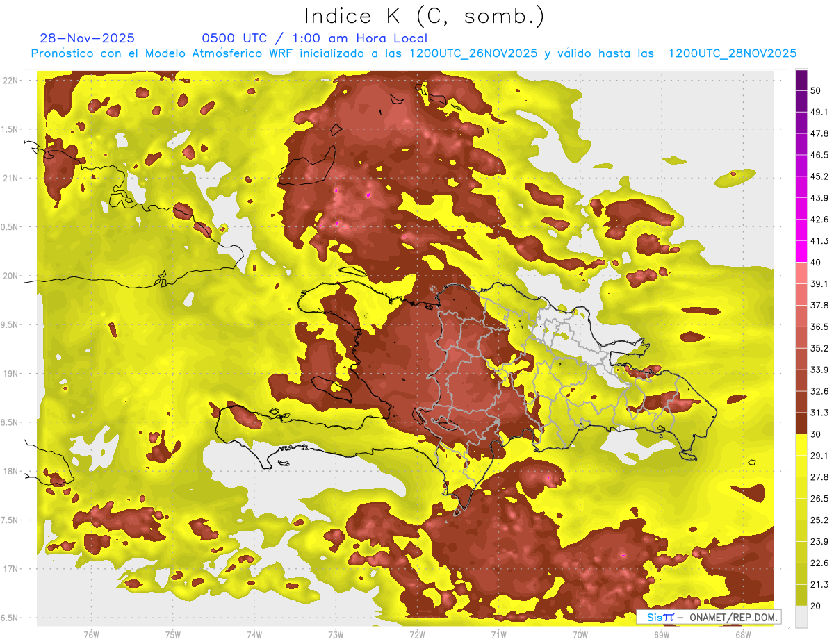Click the '18N' latitude label

pos(11,471)
